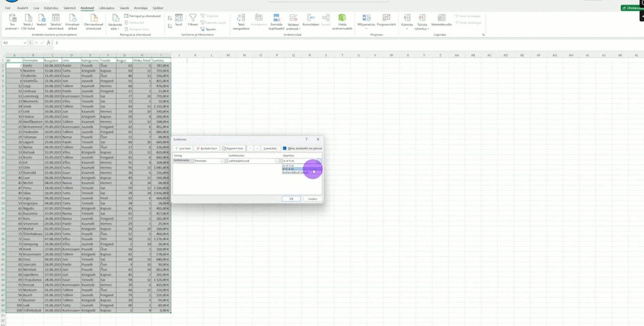
Task: Click Kopeeri tase in sort dialog
Action: click(233, 149)
